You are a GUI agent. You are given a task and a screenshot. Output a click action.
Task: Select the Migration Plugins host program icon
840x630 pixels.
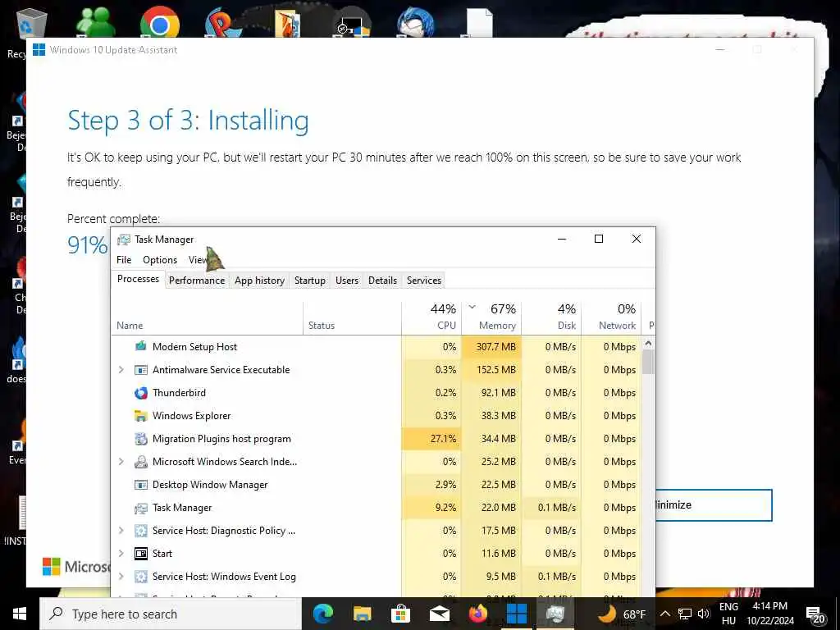tap(141, 439)
